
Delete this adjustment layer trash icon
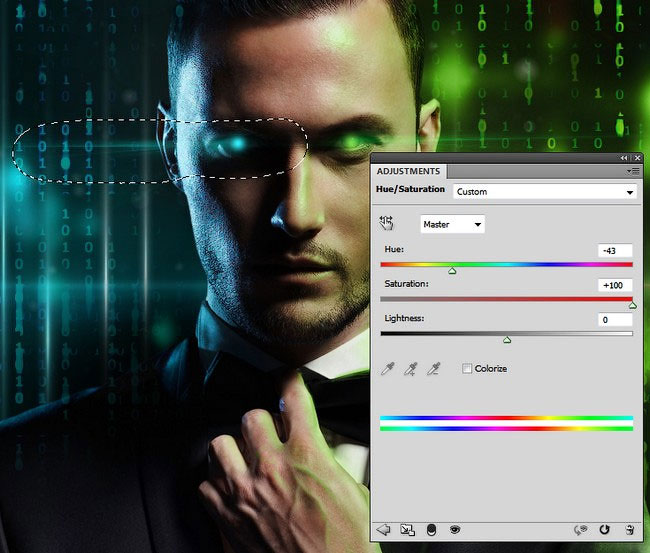coord(630,529)
